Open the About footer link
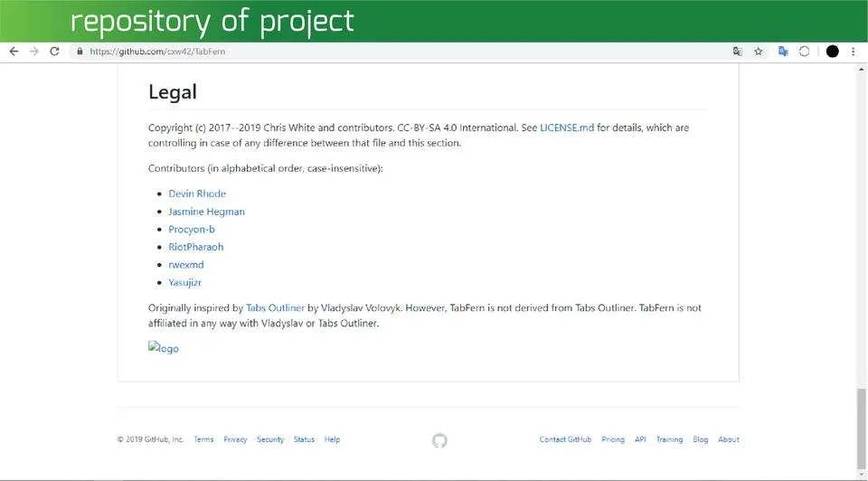 coord(729,439)
